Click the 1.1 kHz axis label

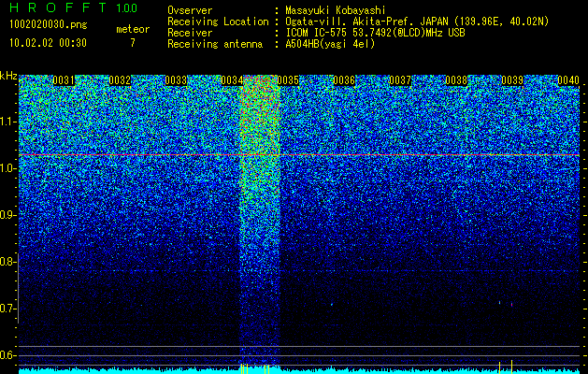point(8,122)
